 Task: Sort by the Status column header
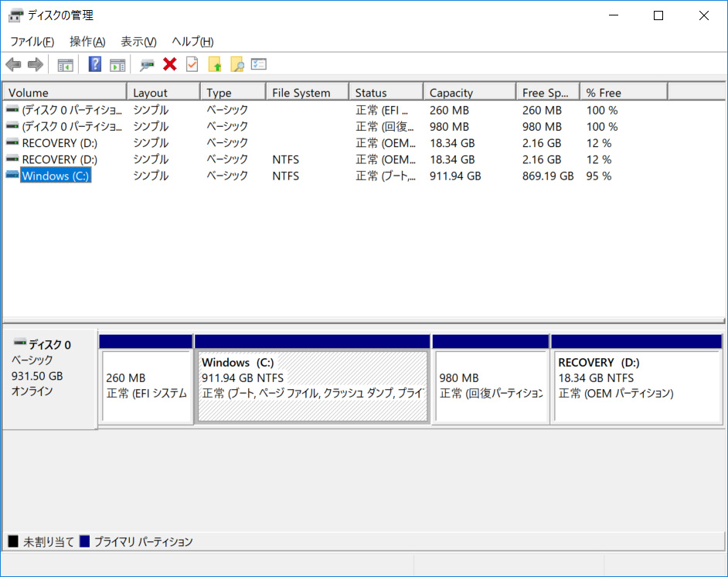coord(386,93)
